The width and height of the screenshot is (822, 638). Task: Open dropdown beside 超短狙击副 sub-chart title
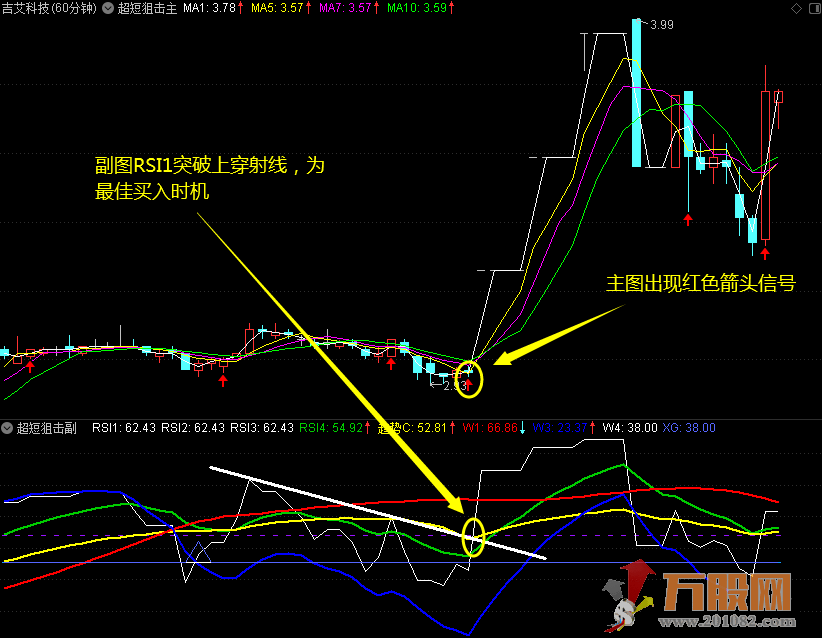[x=7, y=428]
